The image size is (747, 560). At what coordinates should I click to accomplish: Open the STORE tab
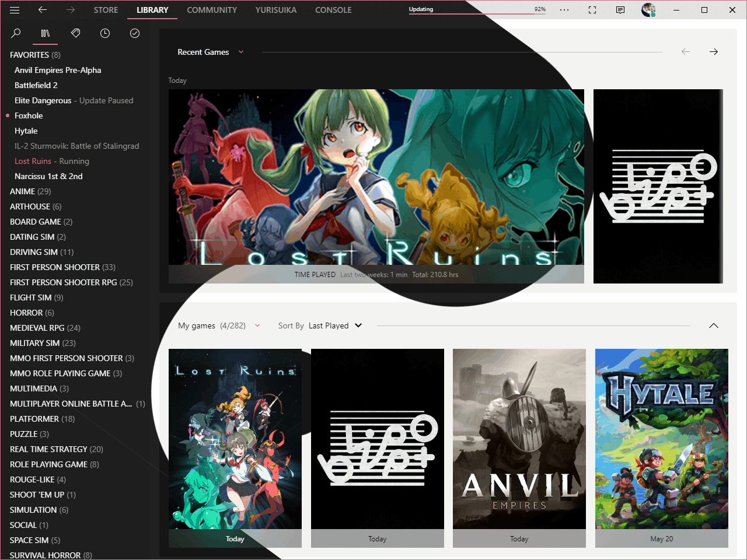coord(106,10)
